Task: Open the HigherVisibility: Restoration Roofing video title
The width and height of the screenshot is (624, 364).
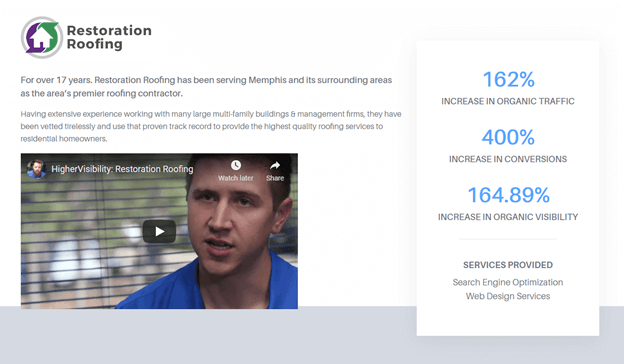Action: (122, 169)
